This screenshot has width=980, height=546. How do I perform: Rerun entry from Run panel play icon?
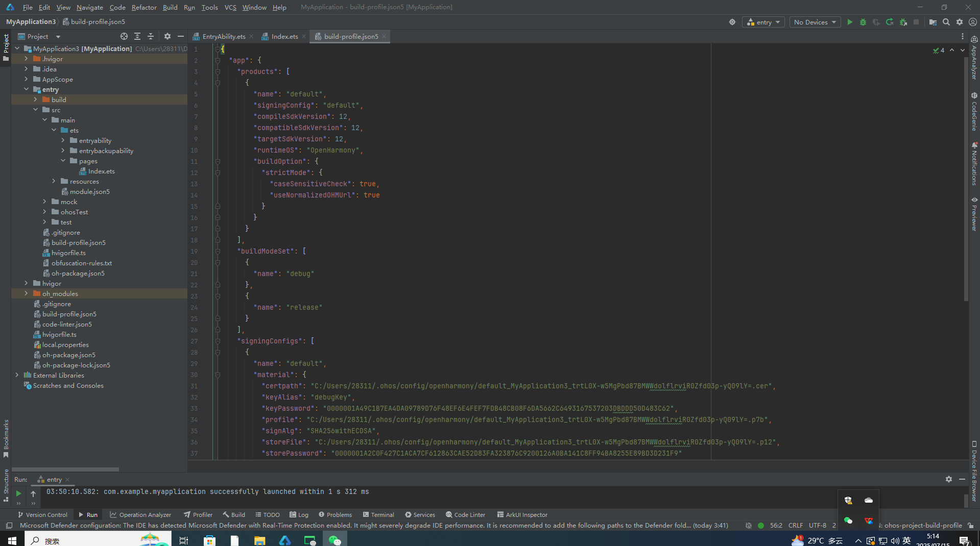pyautogui.click(x=18, y=493)
